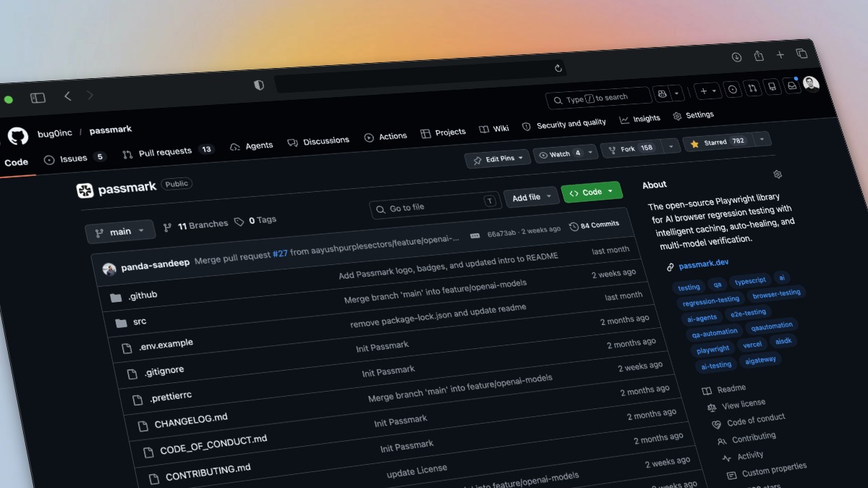Open the bug0inc owner link

click(x=55, y=133)
